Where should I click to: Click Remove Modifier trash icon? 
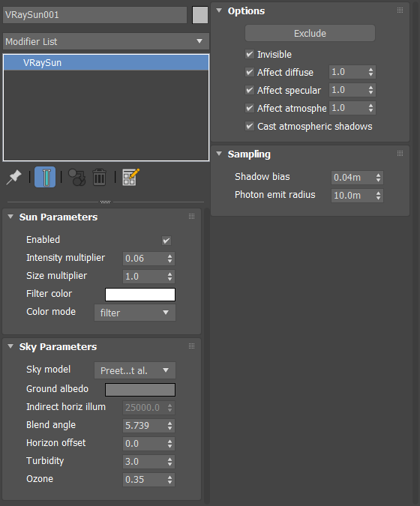[x=99, y=177]
